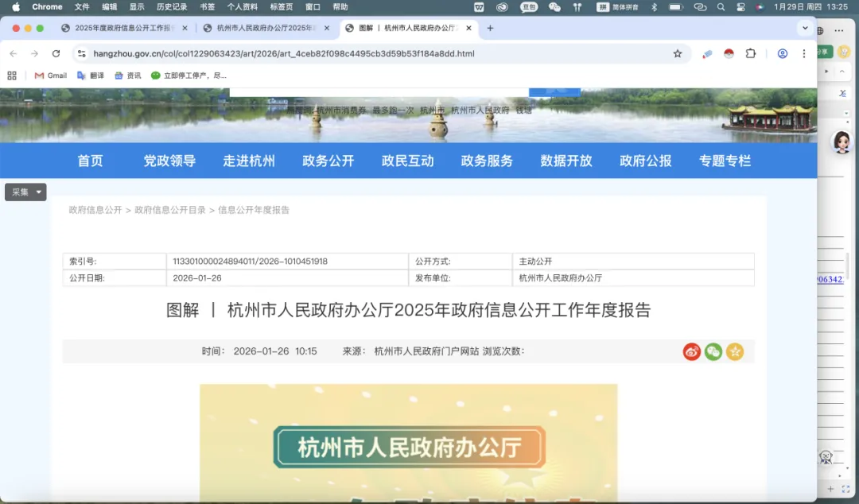The width and height of the screenshot is (859, 504).
Task: Open 走进杭州 navigation item
Action: click(249, 161)
